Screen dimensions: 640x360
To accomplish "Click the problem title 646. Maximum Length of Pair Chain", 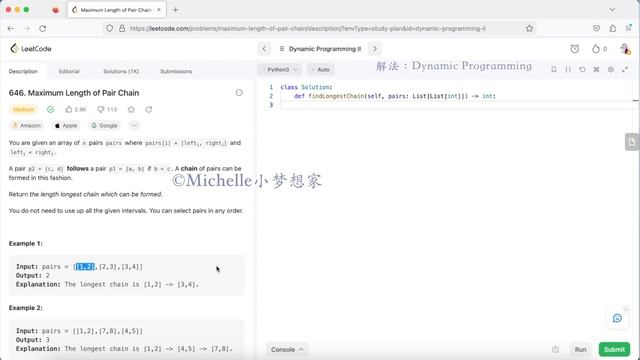I will (74, 93).
